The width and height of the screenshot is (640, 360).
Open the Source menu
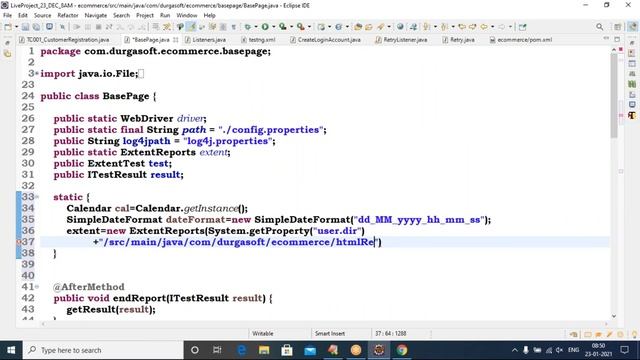42,16
